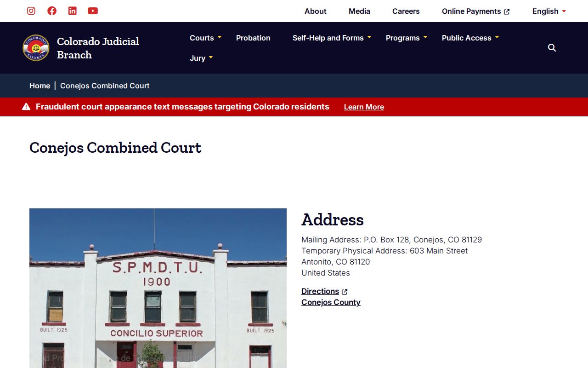Viewport: 588px width, 368px height.
Task: Click the Colorado Courts seal logo
Action: 36,48
